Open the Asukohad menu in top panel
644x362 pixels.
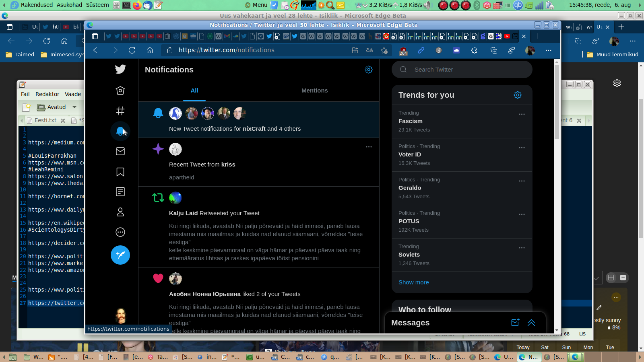[x=69, y=5]
